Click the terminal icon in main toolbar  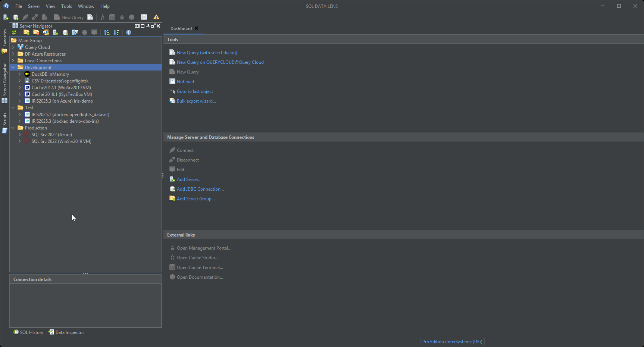tap(112, 17)
